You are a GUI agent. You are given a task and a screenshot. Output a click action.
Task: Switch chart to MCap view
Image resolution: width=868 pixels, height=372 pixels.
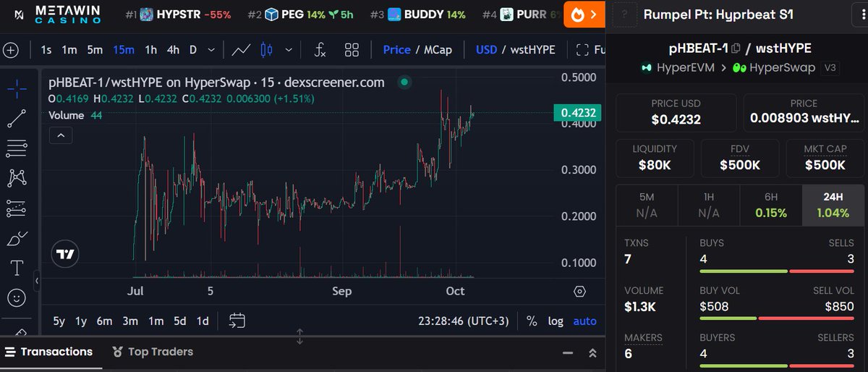(x=436, y=50)
